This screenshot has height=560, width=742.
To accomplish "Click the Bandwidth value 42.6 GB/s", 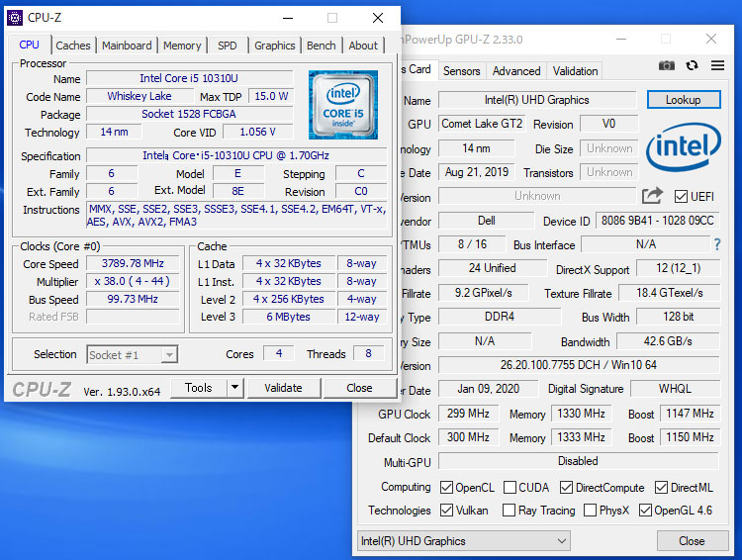I will click(x=668, y=340).
